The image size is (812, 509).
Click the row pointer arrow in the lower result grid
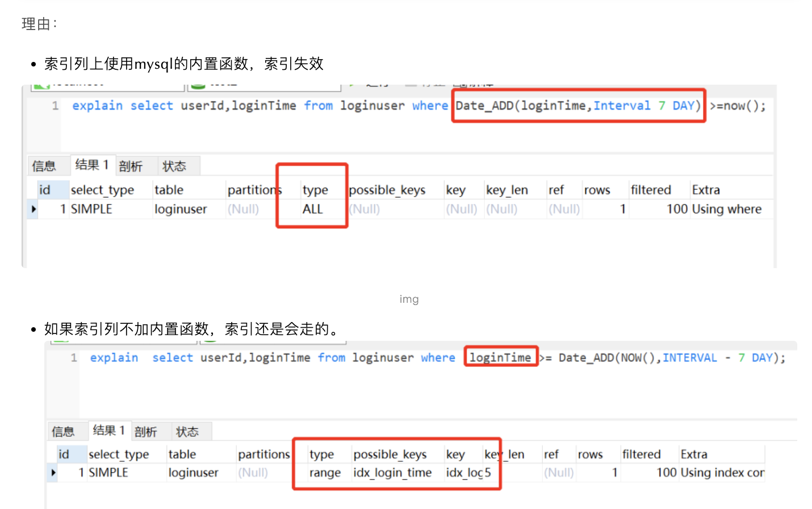click(x=53, y=473)
